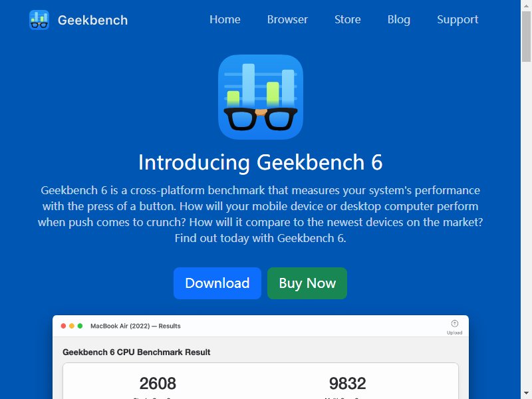532x399 pixels.
Task: Click the yellow minimize dot in the results window
Action: (x=72, y=326)
